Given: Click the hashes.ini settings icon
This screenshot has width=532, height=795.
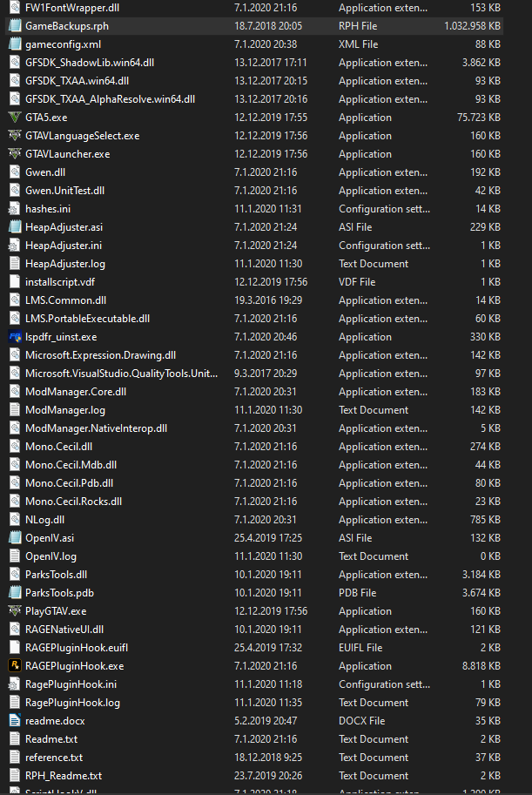Looking at the screenshot, I should click(x=15, y=208).
